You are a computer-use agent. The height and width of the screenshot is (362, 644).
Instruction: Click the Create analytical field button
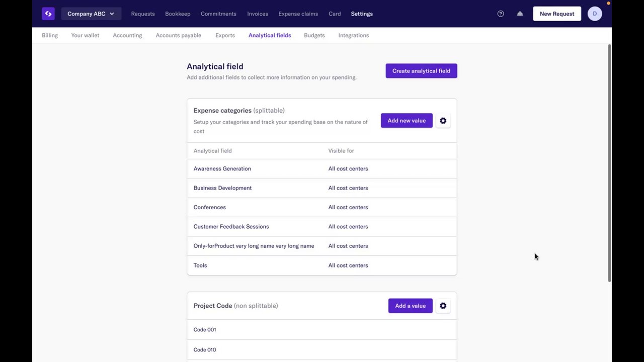click(x=421, y=71)
